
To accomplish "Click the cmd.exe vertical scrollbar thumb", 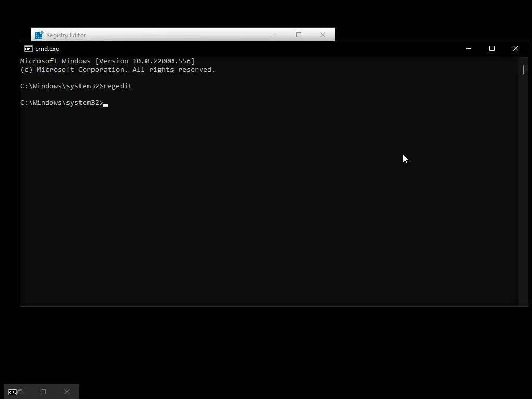I will (524, 70).
